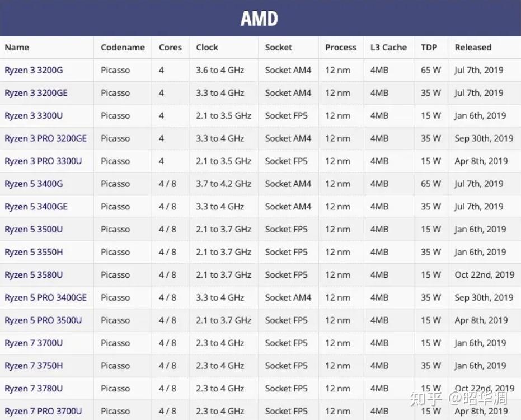Click the Ryzen 5 PRO 3500U link
Screen dimensions: 521x420
[43, 320]
